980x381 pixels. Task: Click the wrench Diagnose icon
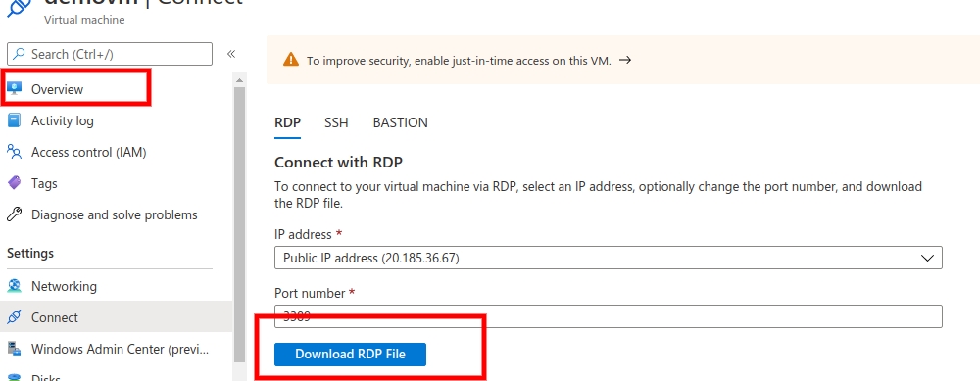click(14, 214)
